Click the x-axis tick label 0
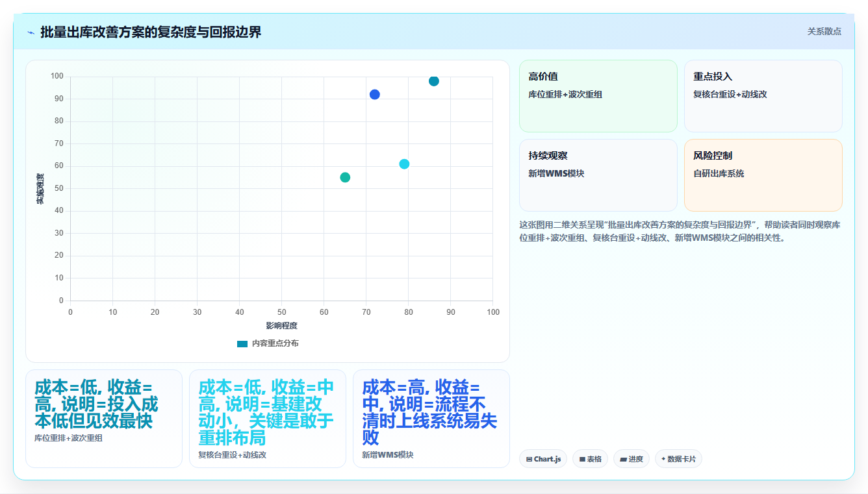This screenshot has height=494, width=868. pyautogui.click(x=70, y=312)
